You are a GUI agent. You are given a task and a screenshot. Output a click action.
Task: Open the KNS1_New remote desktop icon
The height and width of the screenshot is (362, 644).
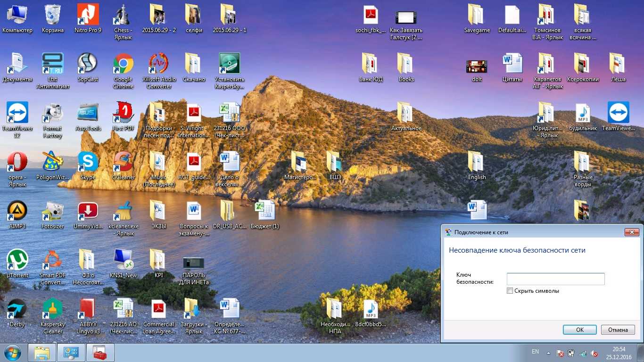point(123,264)
